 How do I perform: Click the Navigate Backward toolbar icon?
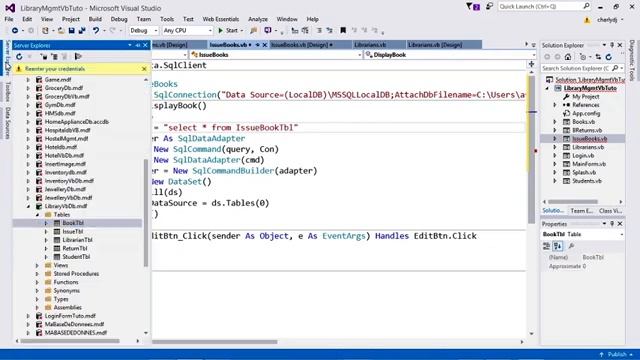pos(15,31)
